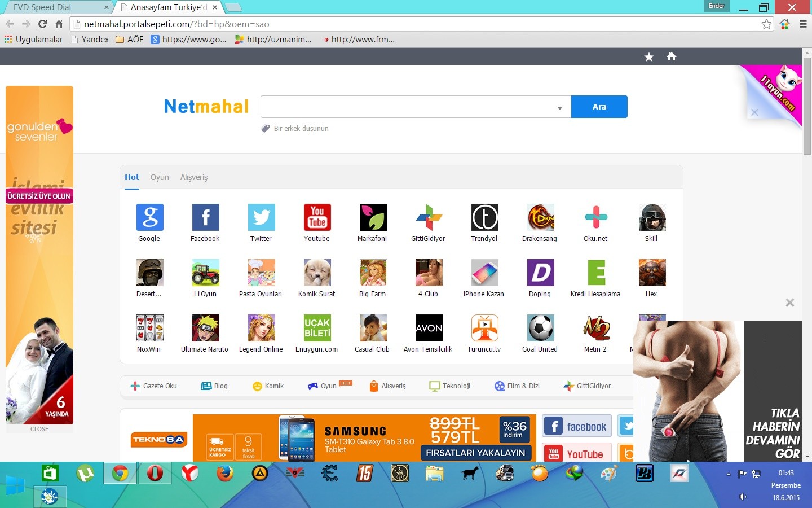The image size is (812, 508).
Task: Open the Casual Club icon
Action: (373, 328)
